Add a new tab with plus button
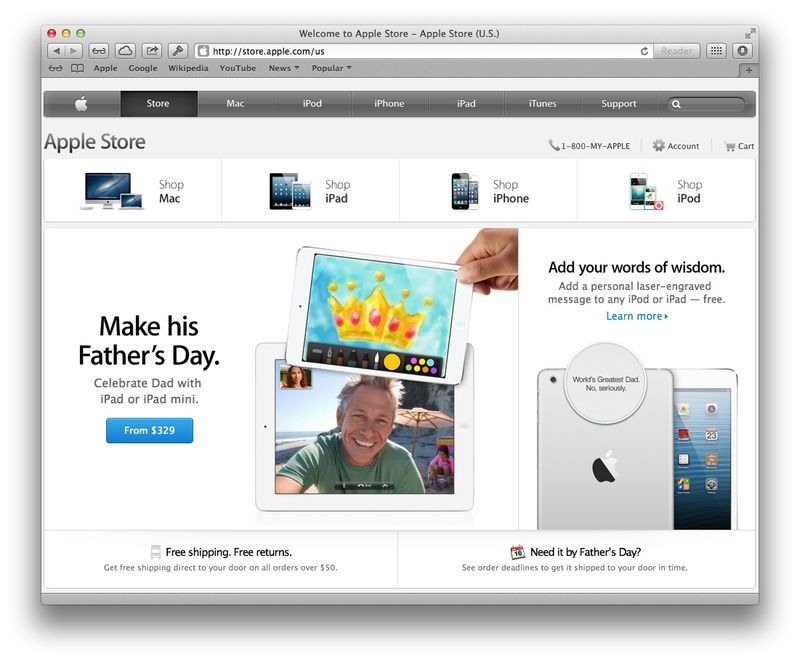 pyautogui.click(x=748, y=70)
